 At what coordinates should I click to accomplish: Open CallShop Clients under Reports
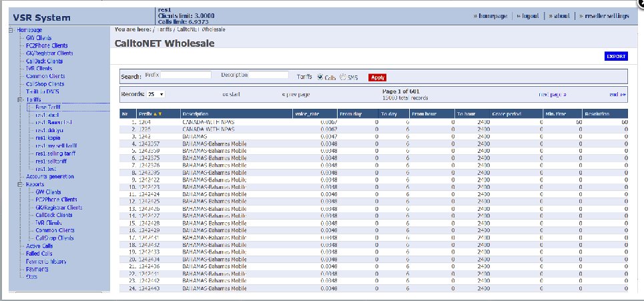pyautogui.click(x=54, y=238)
